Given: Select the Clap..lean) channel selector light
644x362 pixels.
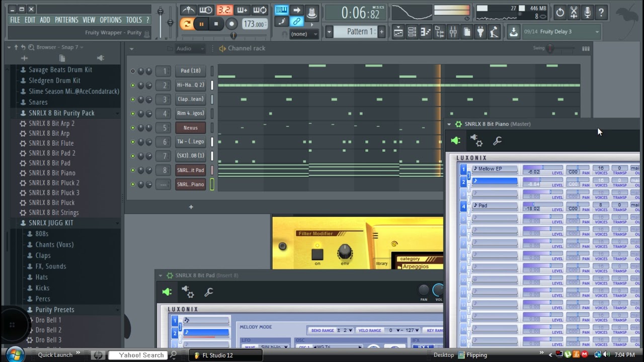Looking at the screenshot, I should click(x=212, y=100).
